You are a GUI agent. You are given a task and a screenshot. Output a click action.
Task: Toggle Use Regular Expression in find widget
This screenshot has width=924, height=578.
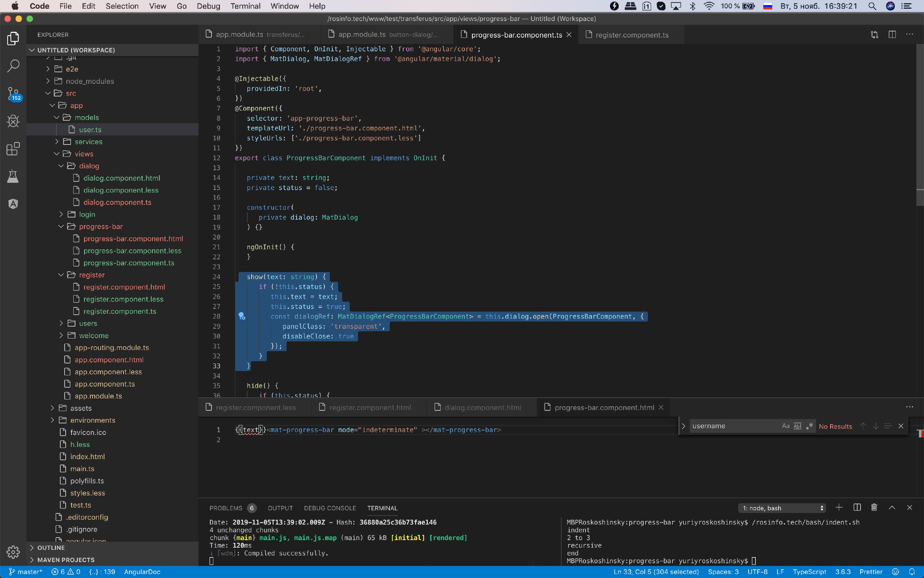pyautogui.click(x=809, y=426)
